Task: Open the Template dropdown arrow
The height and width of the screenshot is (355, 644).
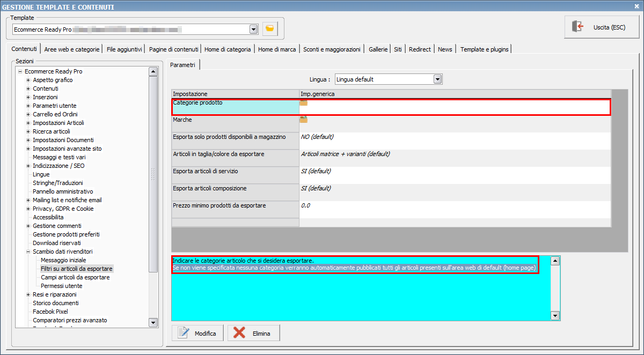Action: pyautogui.click(x=253, y=29)
